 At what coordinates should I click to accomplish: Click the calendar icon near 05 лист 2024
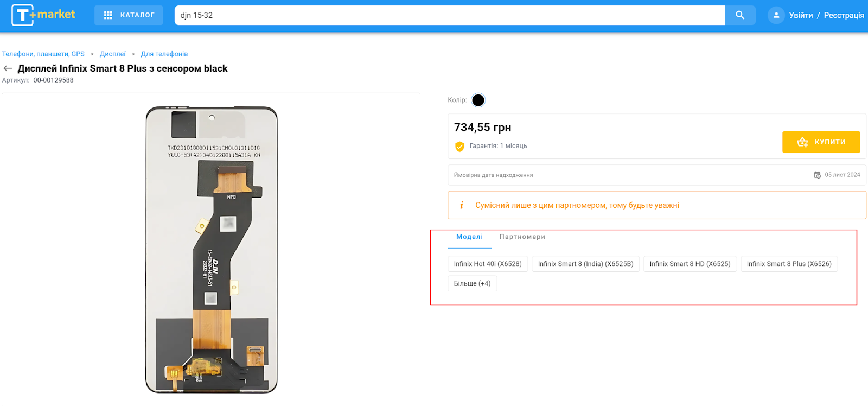tap(817, 175)
